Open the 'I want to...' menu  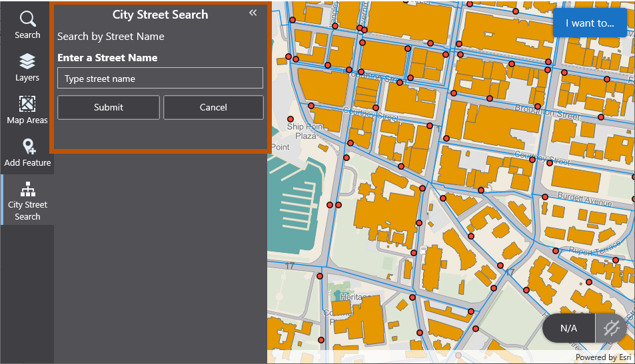click(590, 23)
